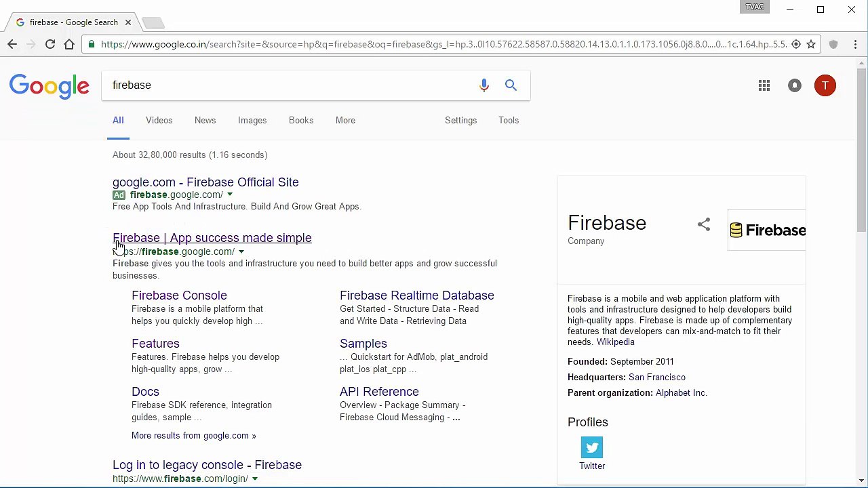Open Chrome three-dot menu
The height and width of the screenshot is (488, 868).
click(x=855, y=44)
